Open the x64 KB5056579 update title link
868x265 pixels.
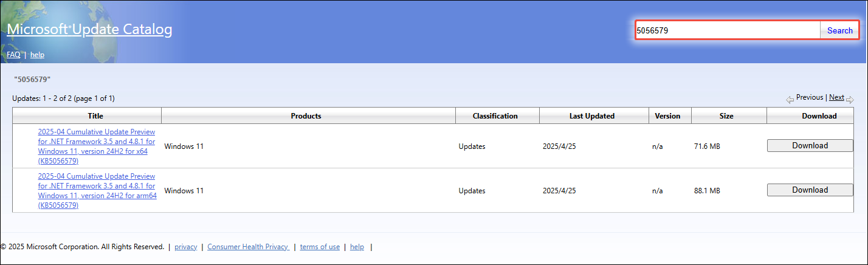[x=97, y=146]
